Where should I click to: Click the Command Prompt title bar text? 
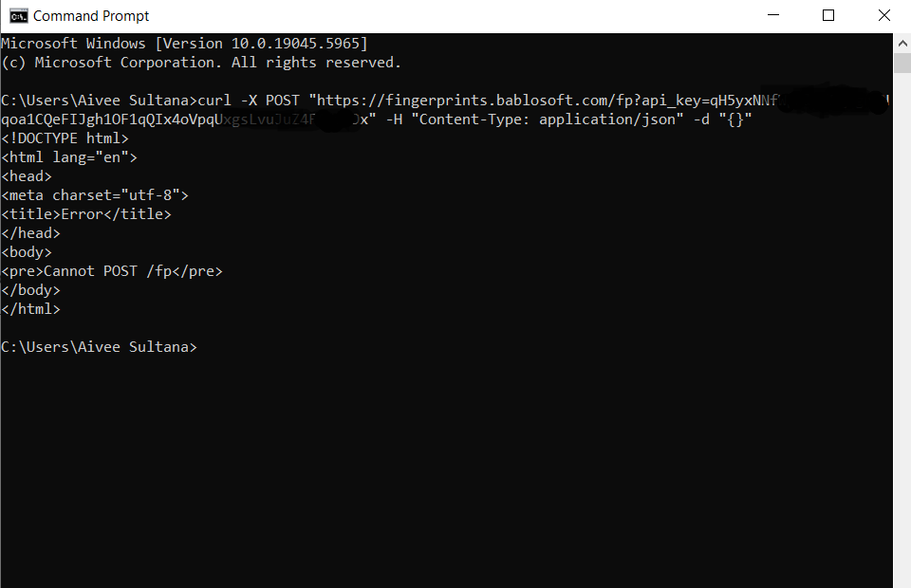coord(91,15)
